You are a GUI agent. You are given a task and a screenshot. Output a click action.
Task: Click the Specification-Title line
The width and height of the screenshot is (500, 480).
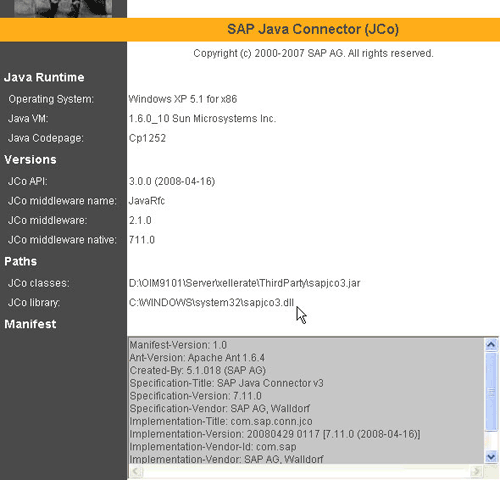226,383
